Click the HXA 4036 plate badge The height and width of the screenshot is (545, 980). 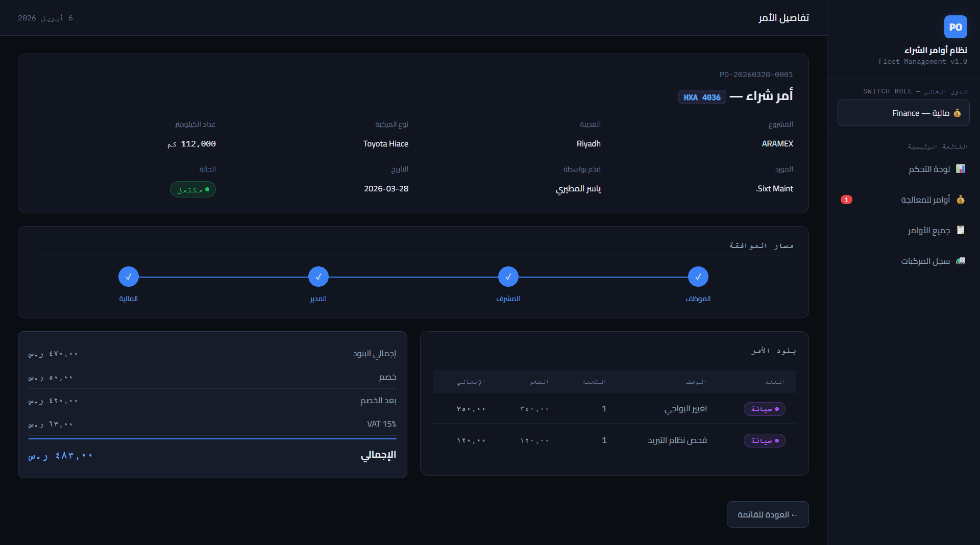tap(702, 97)
